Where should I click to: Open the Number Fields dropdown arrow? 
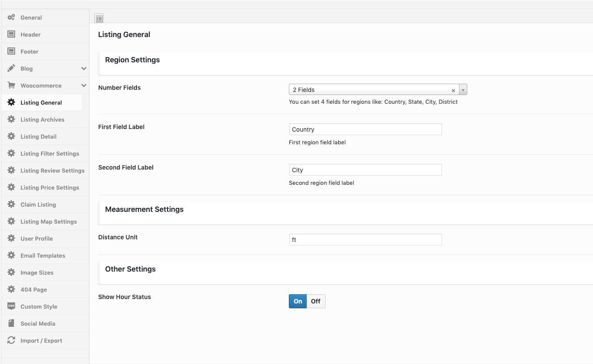tap(463, 90)
